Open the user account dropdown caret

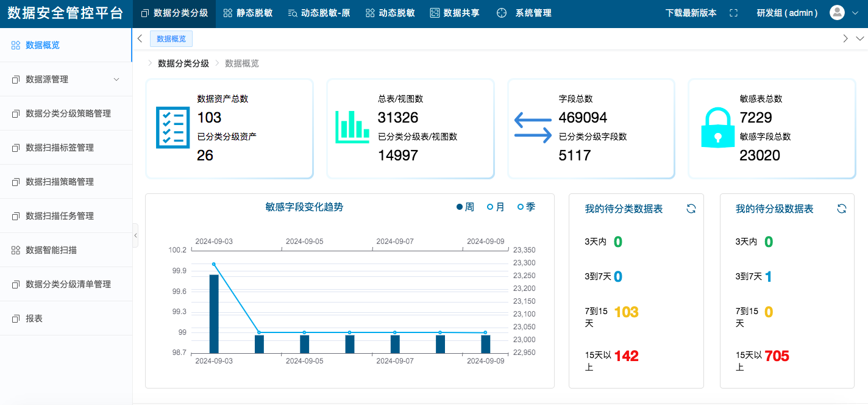(854, 13)
